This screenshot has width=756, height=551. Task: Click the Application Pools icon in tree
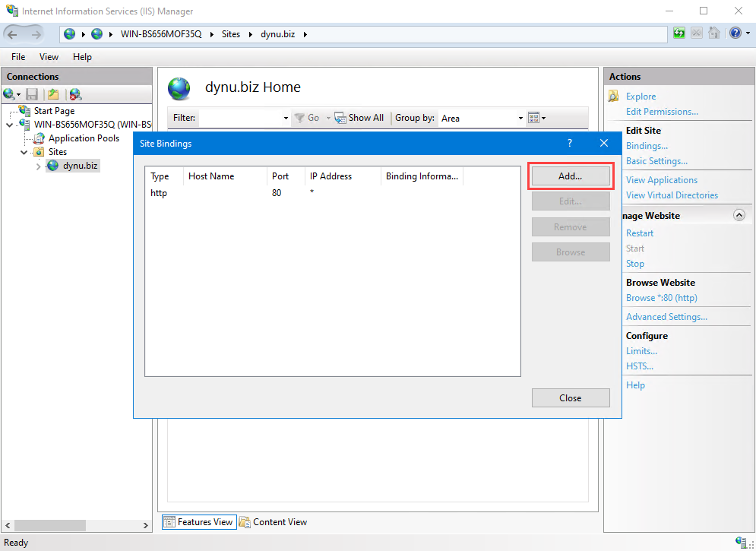coord(39,138)
